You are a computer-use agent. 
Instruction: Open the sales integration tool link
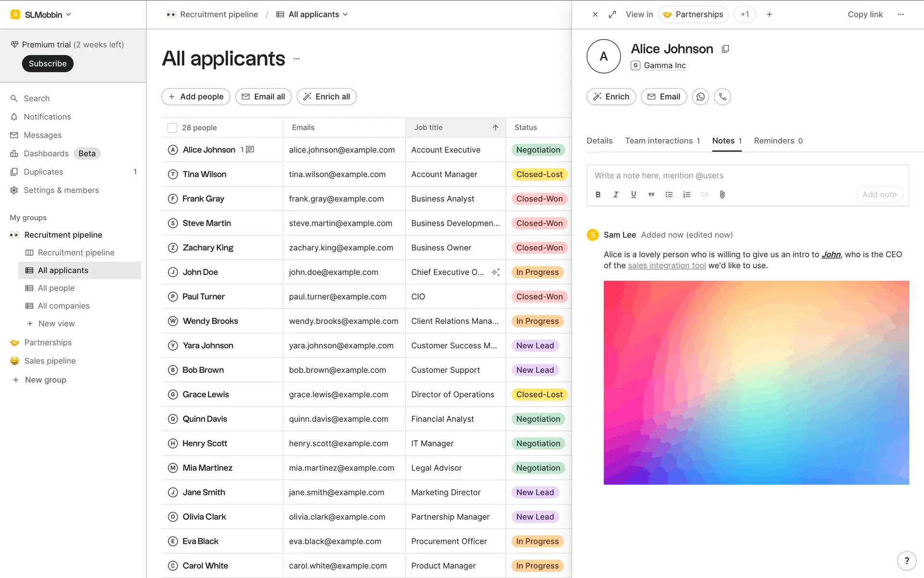(667, 265)
